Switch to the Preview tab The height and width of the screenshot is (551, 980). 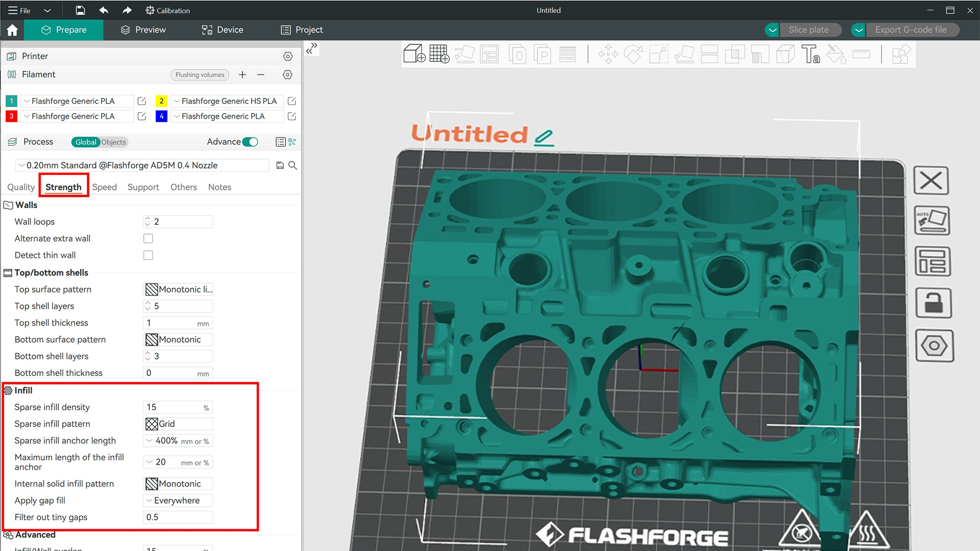pos(143,30)
